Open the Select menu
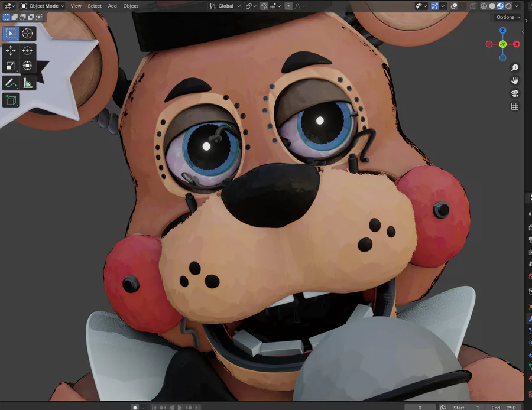 pyautogui.click(x=95, y=6)
